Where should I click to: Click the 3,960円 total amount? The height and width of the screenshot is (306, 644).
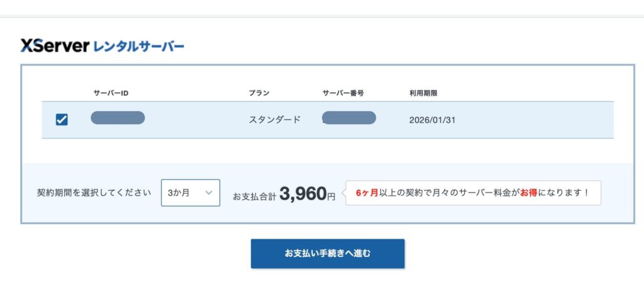pos(308,194)
